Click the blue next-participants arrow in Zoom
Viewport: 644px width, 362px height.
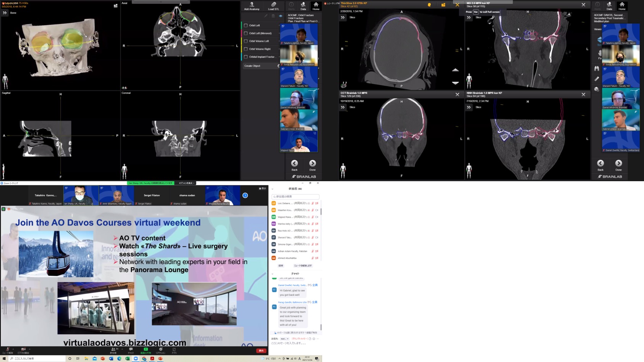coord(245,195)
